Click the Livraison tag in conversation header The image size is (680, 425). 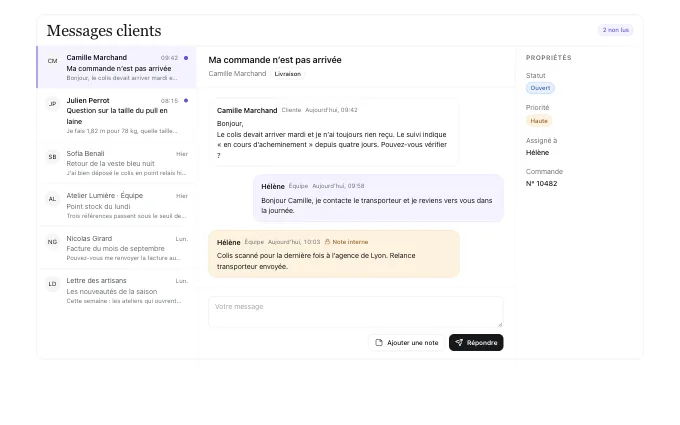[x=288, y=74]
